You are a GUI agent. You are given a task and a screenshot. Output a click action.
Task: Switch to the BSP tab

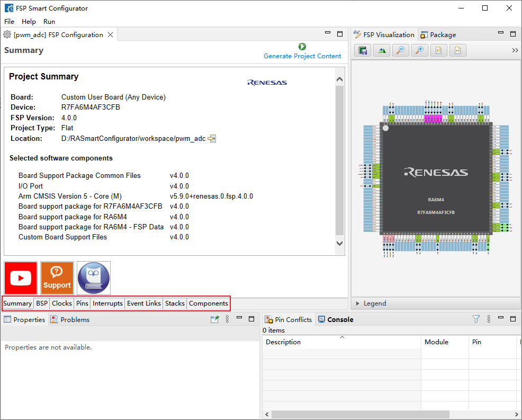[42, 303]
